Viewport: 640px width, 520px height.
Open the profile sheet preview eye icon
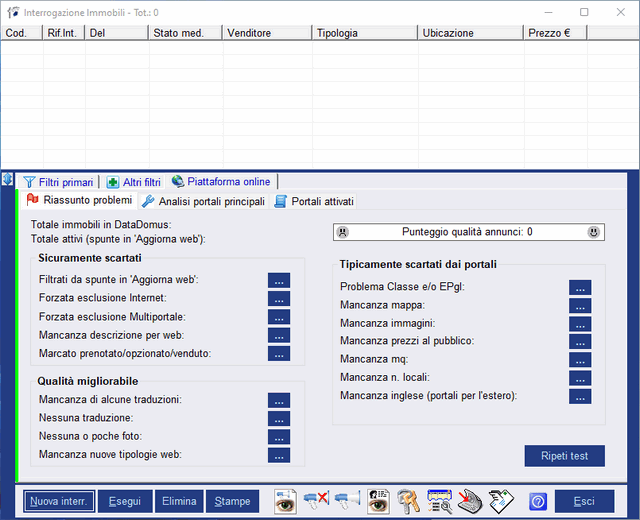(x=378, y=501)
